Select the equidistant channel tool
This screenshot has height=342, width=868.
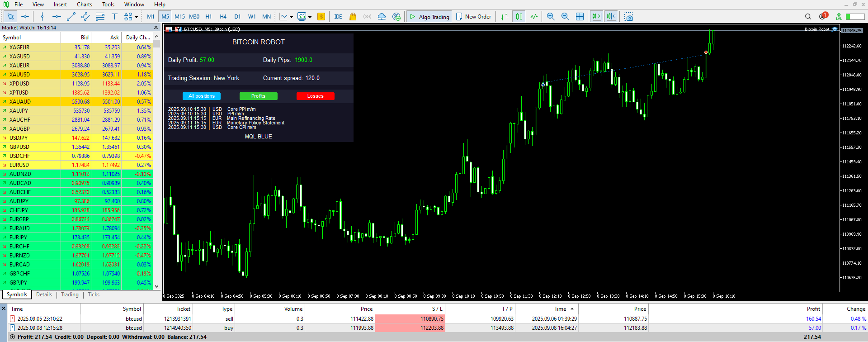click(85, 17)
